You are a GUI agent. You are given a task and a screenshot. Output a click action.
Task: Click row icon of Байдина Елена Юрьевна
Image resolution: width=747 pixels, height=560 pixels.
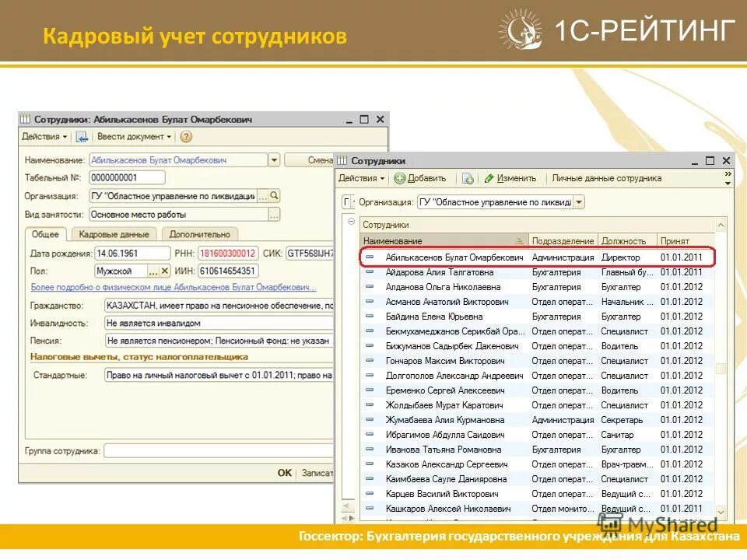pos(369,317)
